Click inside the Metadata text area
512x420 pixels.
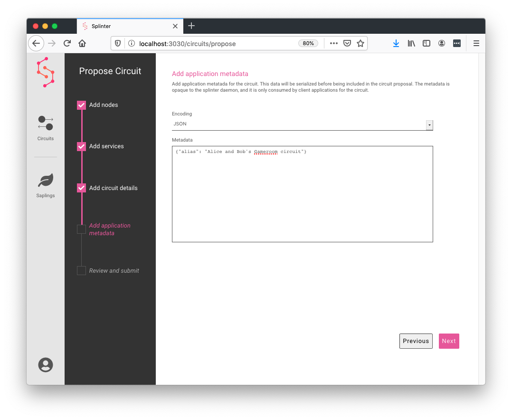coord(303,194)
